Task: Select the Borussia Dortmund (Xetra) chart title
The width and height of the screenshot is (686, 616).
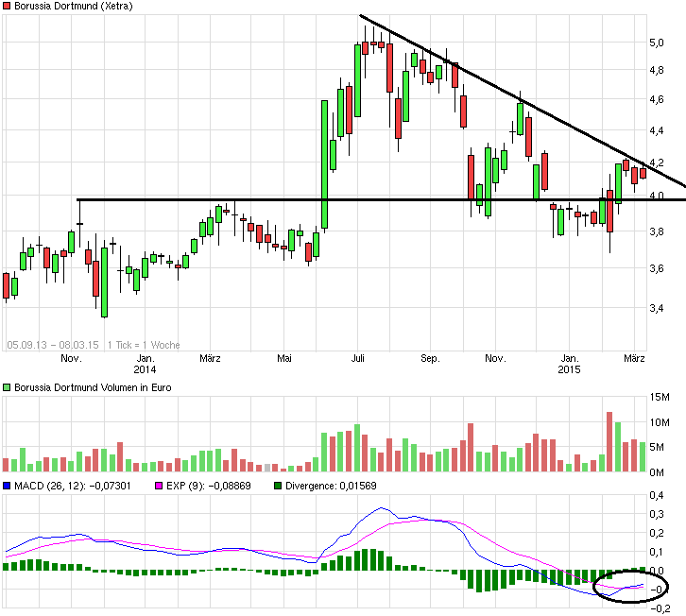Action: pos(73,7)
